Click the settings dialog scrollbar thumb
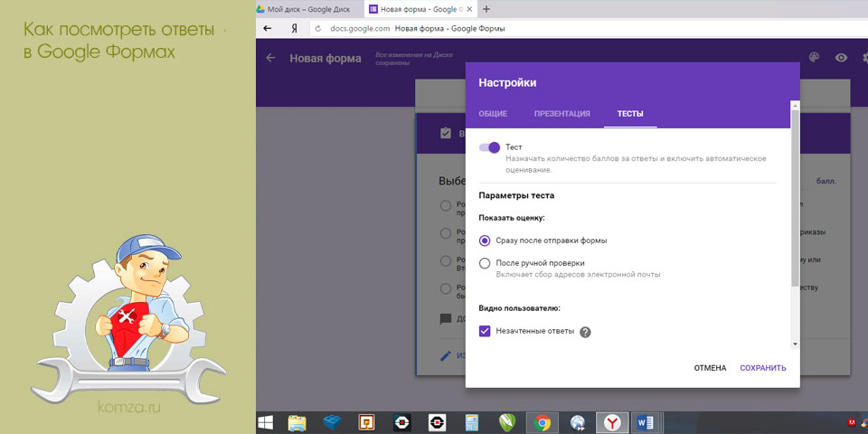This screenshot has height=434, width=868. click(795, 196)
